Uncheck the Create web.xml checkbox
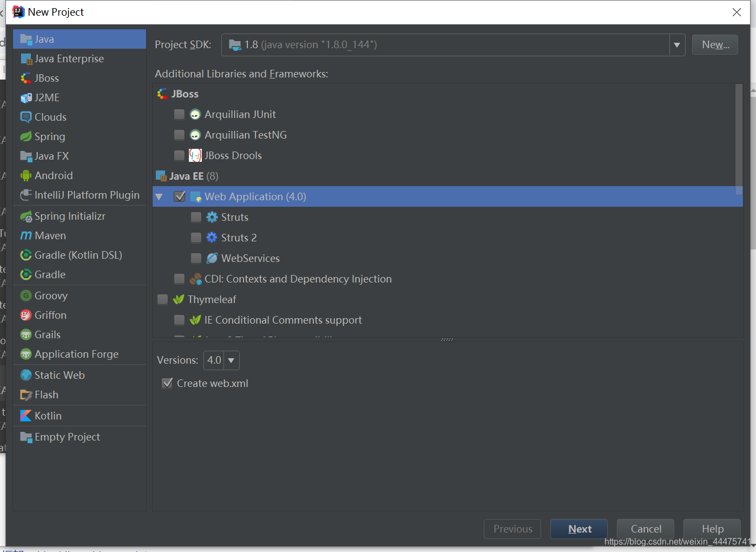 [168, 384]
